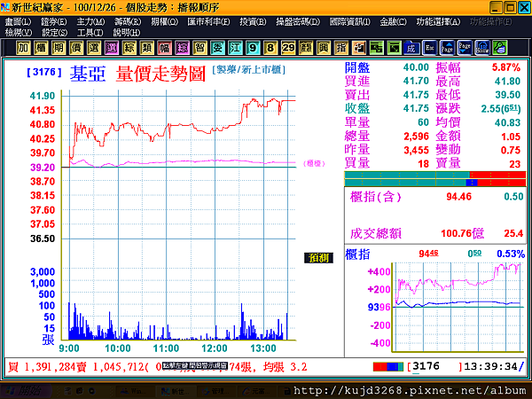Click the yellow 8 toolbar icon
This screenshot has width=532, height=399.
270,48
